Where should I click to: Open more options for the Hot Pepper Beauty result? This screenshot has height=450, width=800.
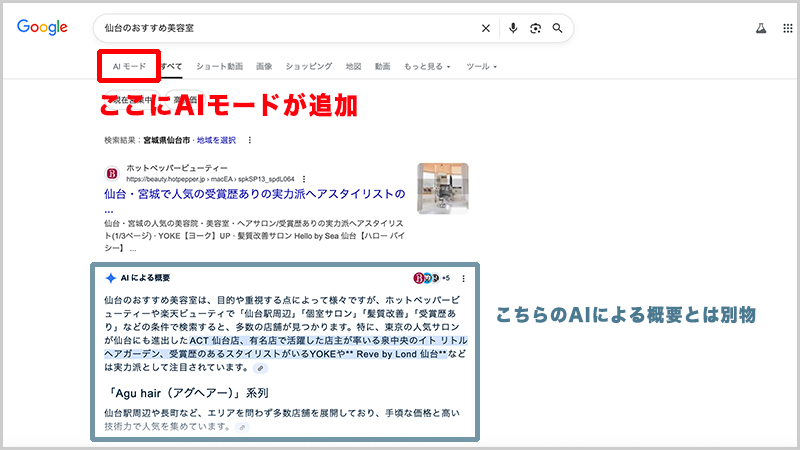(304, 179)
